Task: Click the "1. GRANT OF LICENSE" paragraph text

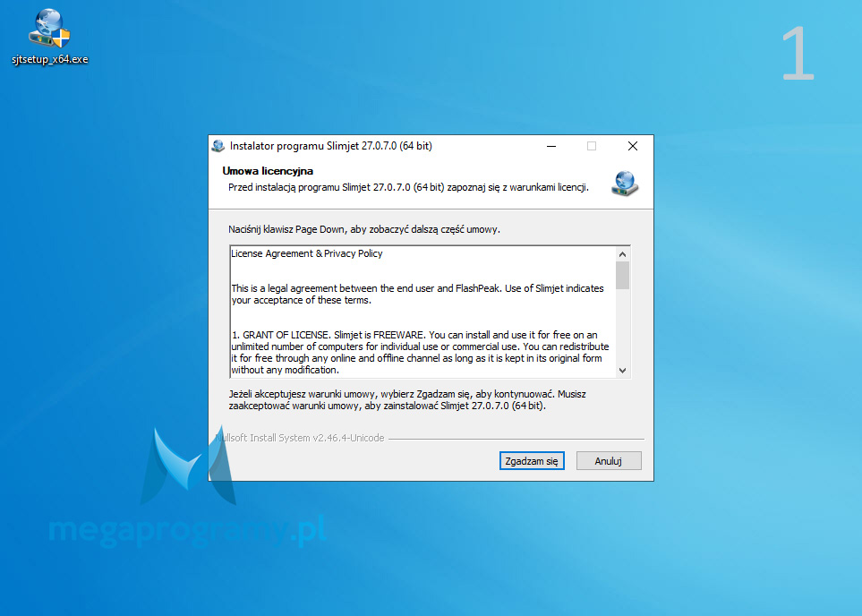Action: (420, 353)
